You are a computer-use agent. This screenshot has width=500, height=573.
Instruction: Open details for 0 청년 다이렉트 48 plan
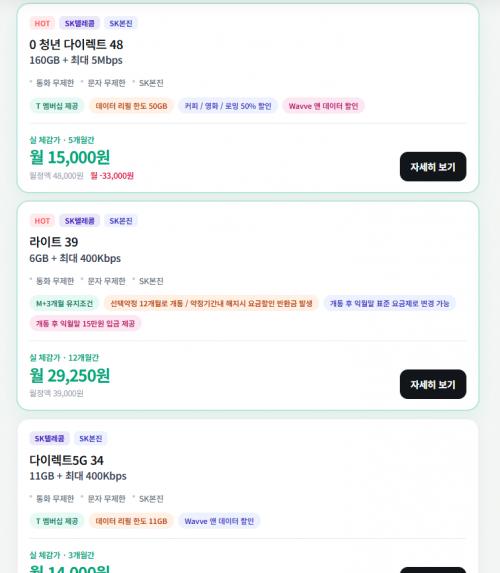(433, 167)
